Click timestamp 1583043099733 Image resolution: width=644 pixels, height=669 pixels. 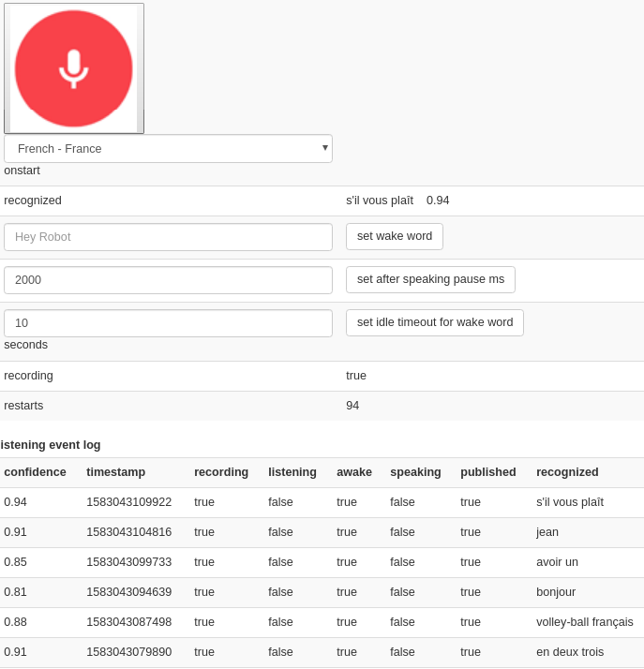click(128, 562)
